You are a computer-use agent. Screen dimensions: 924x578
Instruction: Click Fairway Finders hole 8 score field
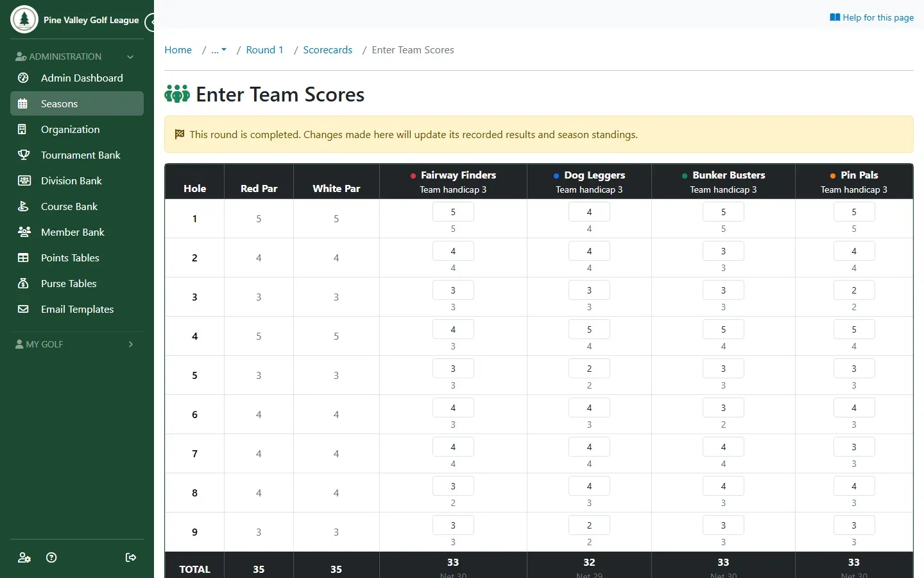[453, 486]
